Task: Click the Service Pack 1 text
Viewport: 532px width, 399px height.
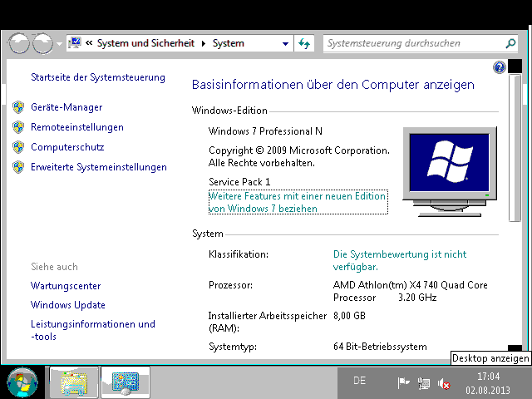Action: [x=239, y=182]
